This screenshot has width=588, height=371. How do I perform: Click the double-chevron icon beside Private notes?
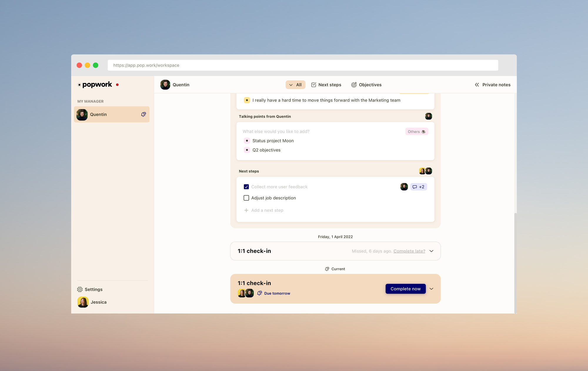pos(477,85)
